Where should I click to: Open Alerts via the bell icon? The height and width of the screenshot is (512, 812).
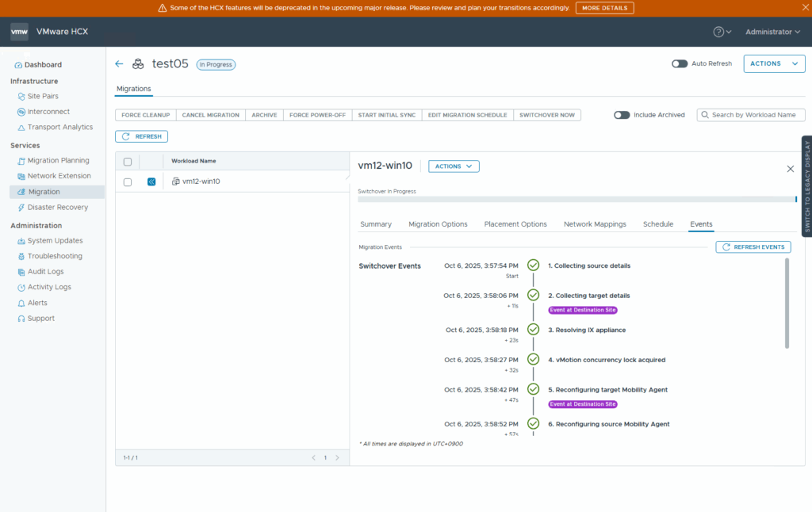[x=21, y=303]
